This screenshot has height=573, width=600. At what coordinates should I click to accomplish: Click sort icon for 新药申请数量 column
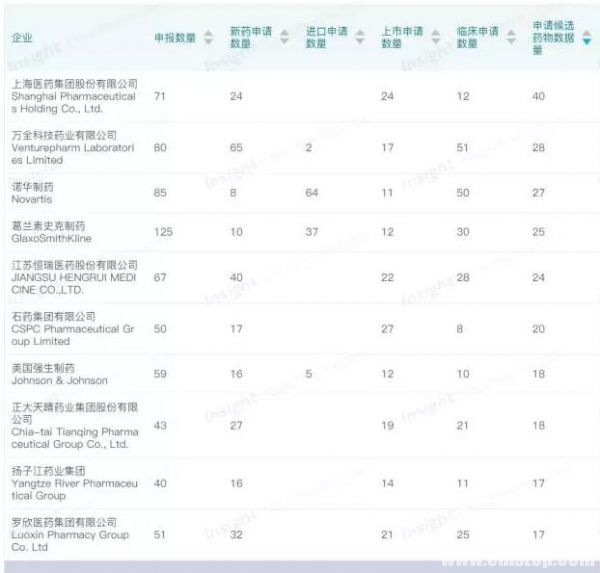(x=284, y=38)
